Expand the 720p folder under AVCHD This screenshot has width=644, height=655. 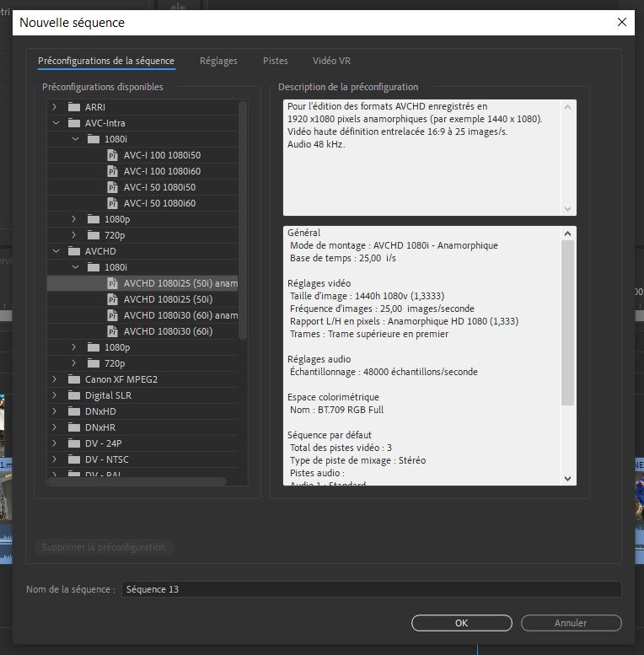click(74, 363)
